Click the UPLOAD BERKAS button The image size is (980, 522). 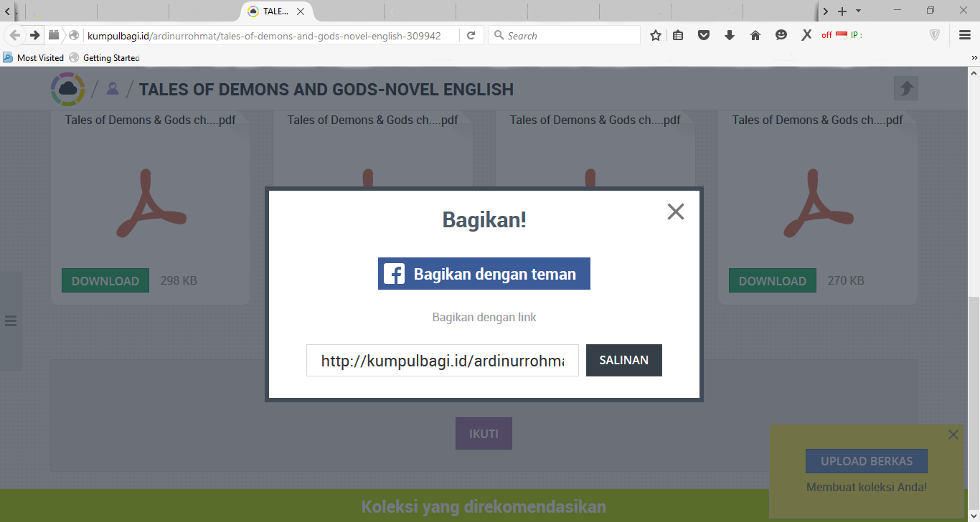867,461
